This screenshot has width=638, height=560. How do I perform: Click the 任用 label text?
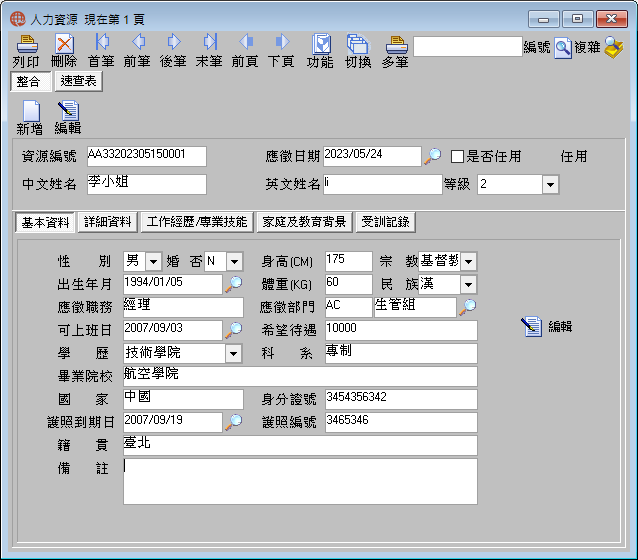tap(574, 156)
